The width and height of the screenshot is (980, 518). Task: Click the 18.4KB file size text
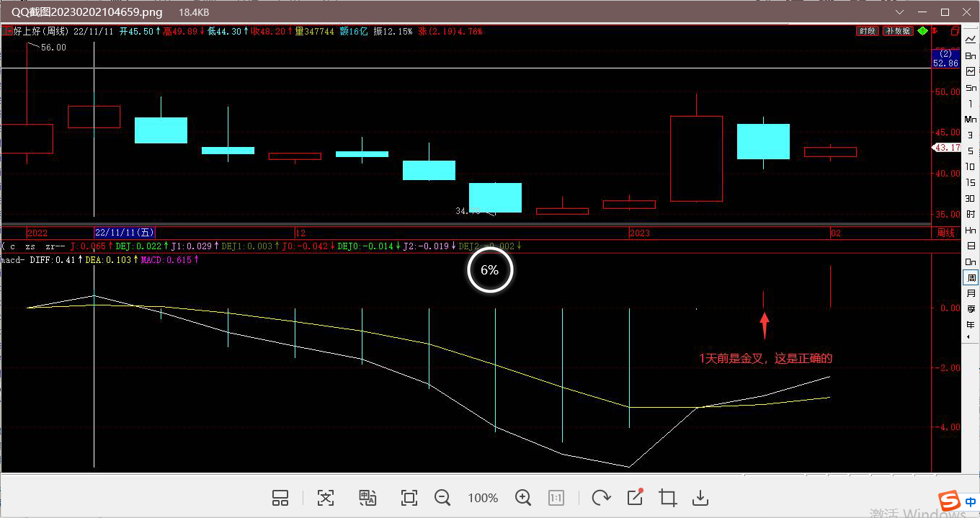click(194, 12)
